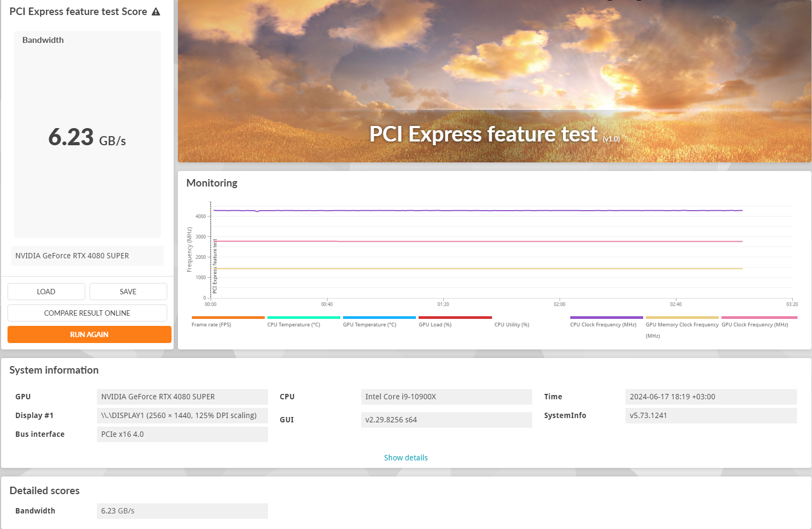Click the 02:00 time axis label
Viewport: 812px width, 529px height.
[560, 304]
